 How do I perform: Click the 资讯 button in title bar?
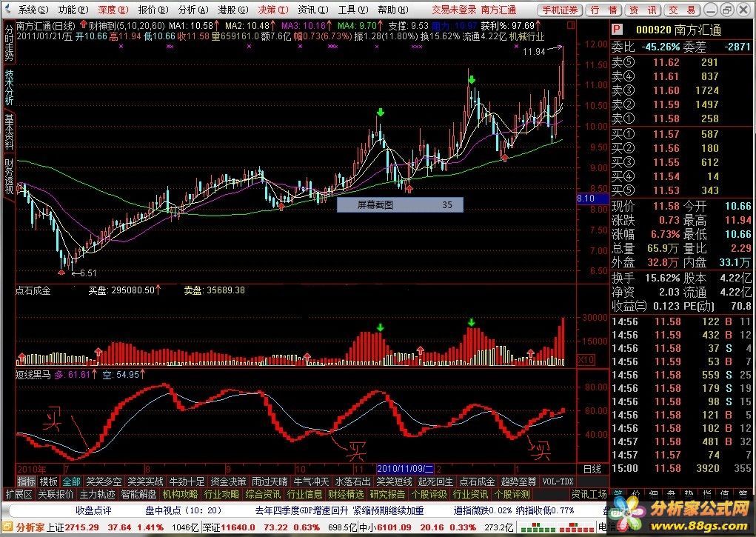pyautogui.click(x=643, y=10)
